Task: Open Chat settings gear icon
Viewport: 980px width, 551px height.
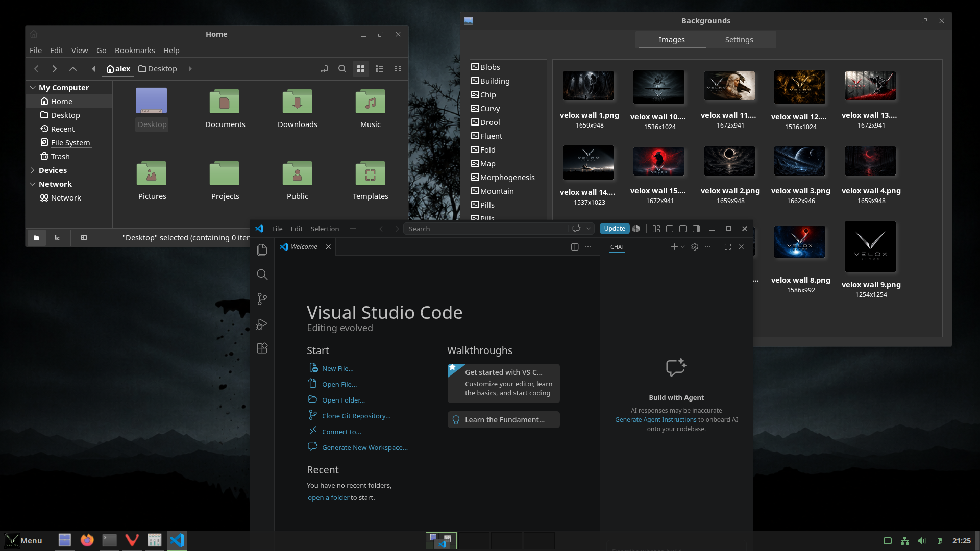Action: (695, 247)
